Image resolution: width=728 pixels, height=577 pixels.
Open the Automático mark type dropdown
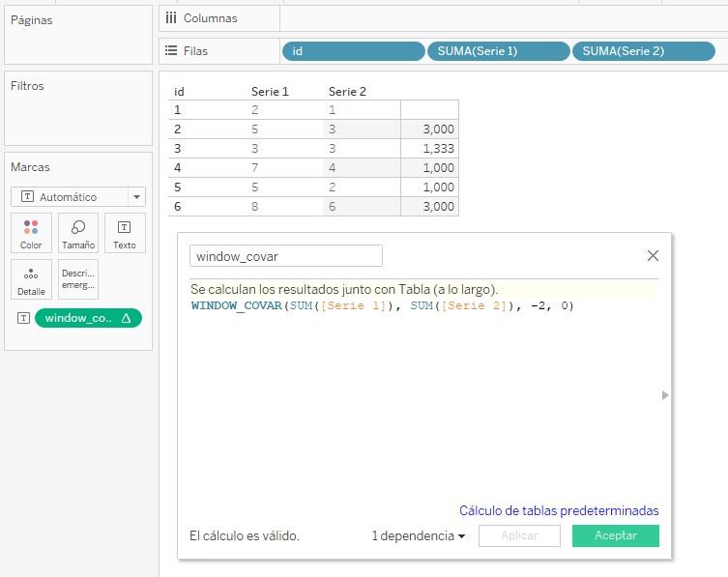(78, 196)
